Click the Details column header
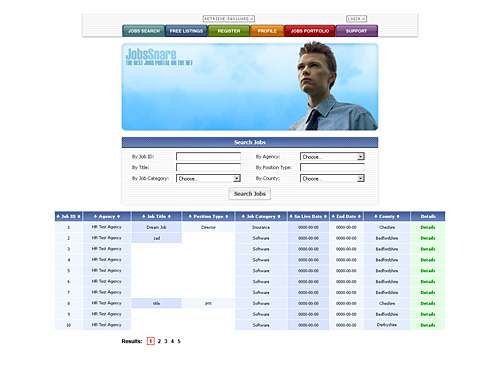 [428, 216]
